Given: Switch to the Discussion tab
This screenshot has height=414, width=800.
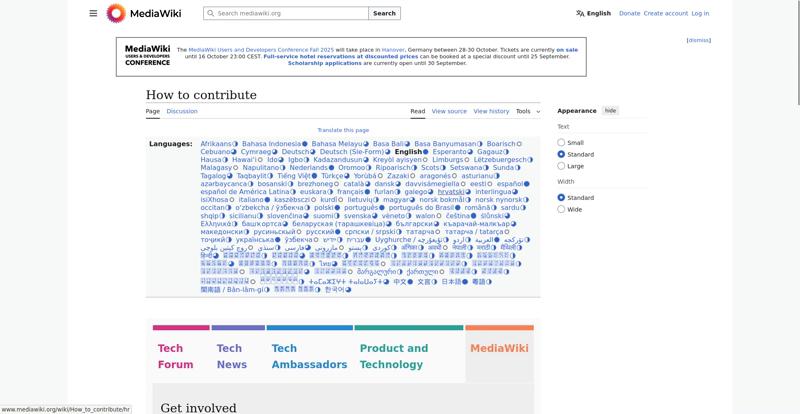Looking at the screenshot, I should point(182,111).
